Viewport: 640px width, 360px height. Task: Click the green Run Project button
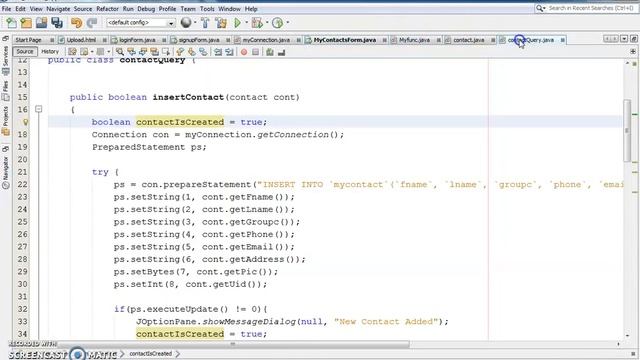pos(237,23)
